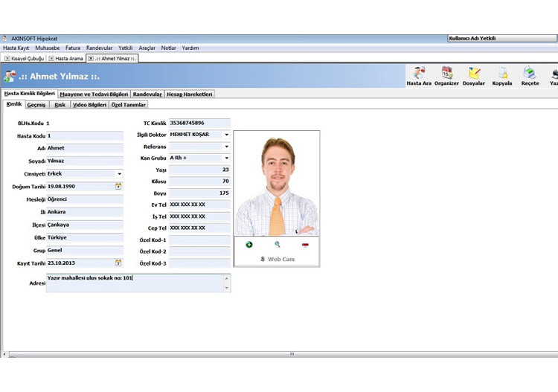
Task: Click the İş Tel field
Action: (x=199, y=216)
